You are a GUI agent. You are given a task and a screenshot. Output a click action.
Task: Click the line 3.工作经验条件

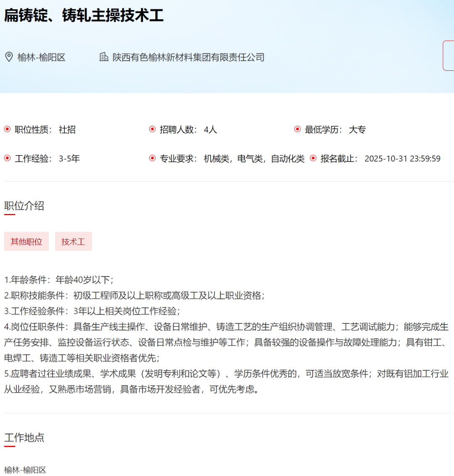[92, 311]
